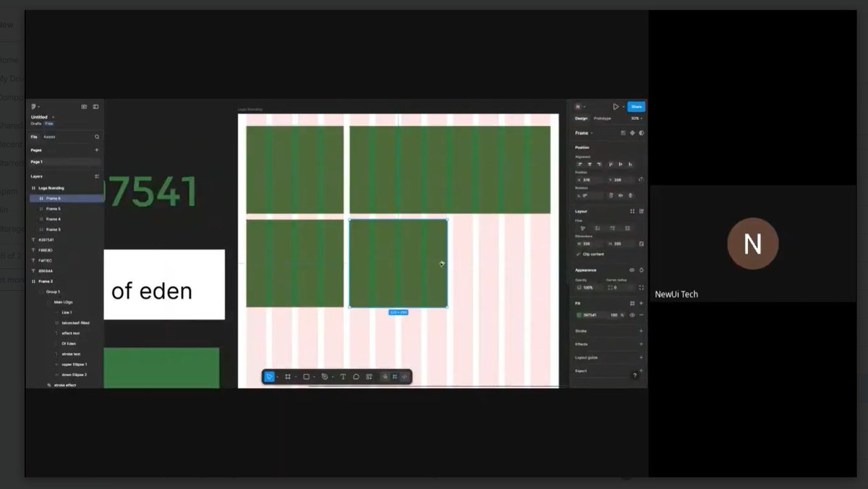Viewport: 868px width, 489px height.
Task: Click the Present play icon
Action: [x=616, y=107]
